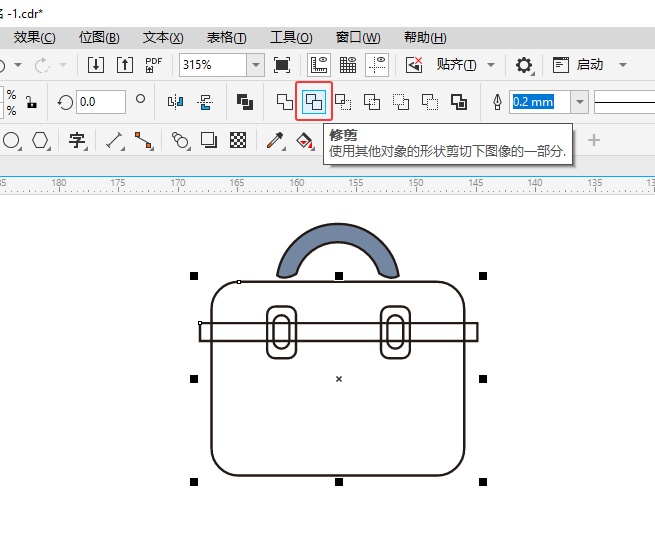Screen dimensions: 655x538
Task: Open the 帮助(H) menu
Action: (425, 38)
